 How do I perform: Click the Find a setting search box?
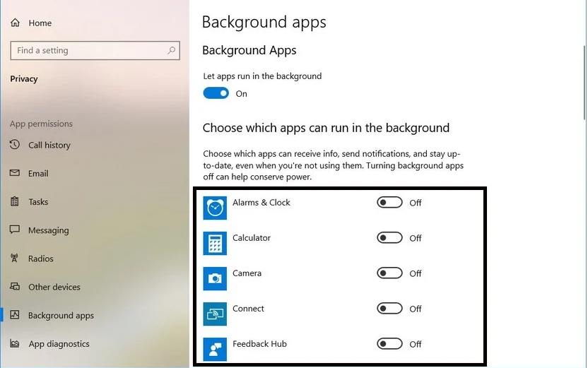95,50
